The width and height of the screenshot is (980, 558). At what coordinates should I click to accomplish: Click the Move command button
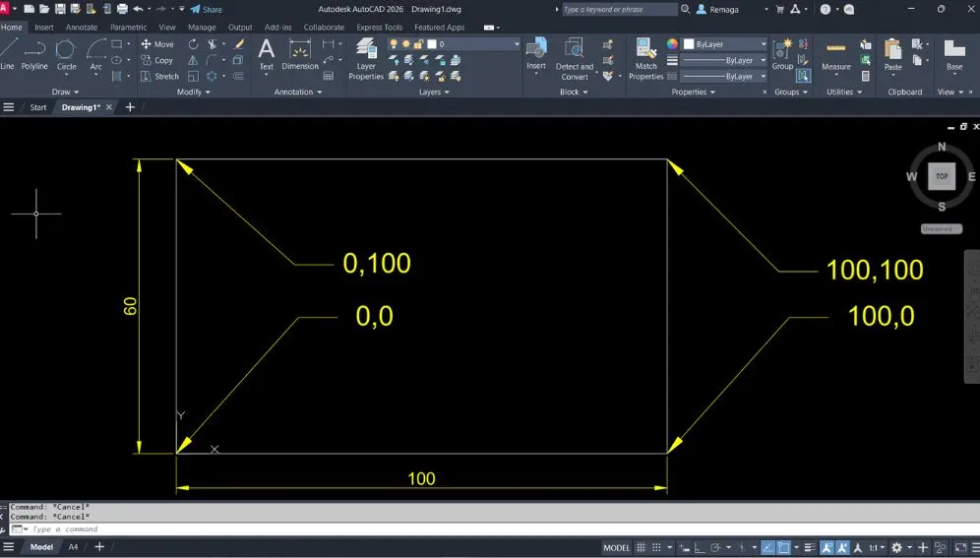click(x=156, y=44)
